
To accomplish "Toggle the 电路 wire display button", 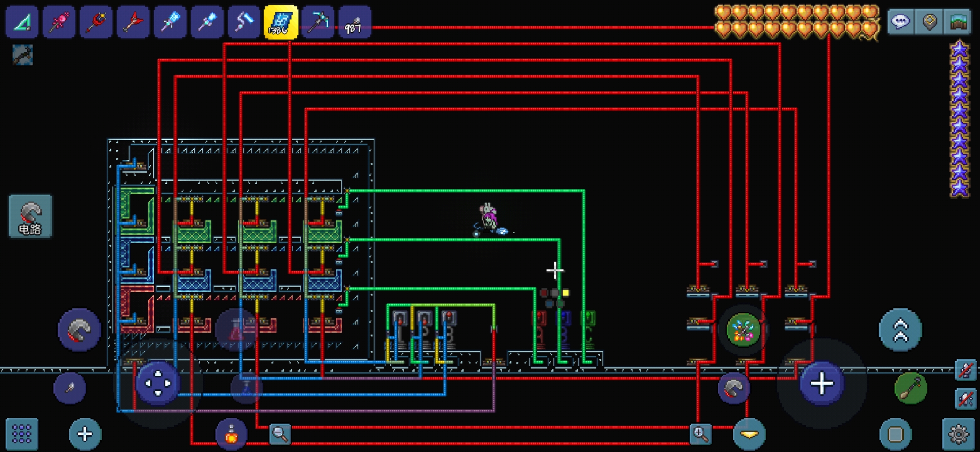I will point(31,216).
